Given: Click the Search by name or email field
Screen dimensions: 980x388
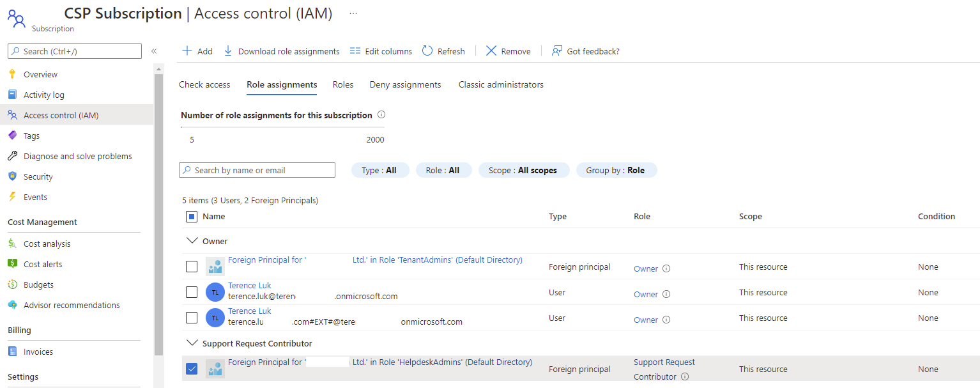Looking at the screenshot, I should click(x=257, y=170).
